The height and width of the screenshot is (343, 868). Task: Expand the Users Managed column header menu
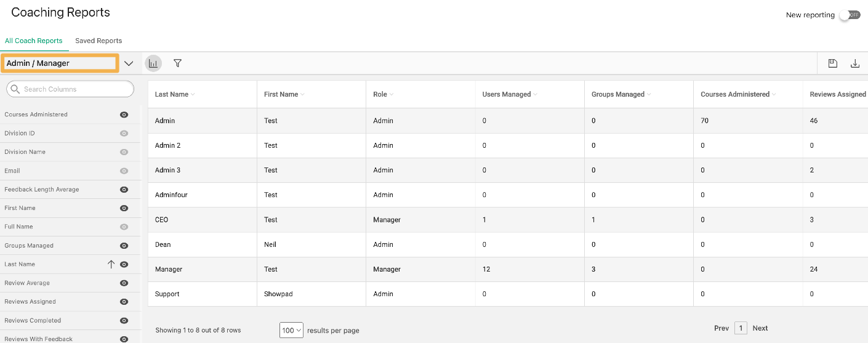(x=535, y=95)
